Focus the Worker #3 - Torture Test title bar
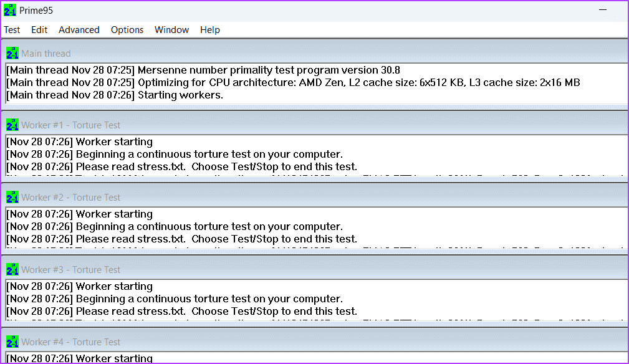629x364 pixels. pyautogui.click(x=312, y=270)
